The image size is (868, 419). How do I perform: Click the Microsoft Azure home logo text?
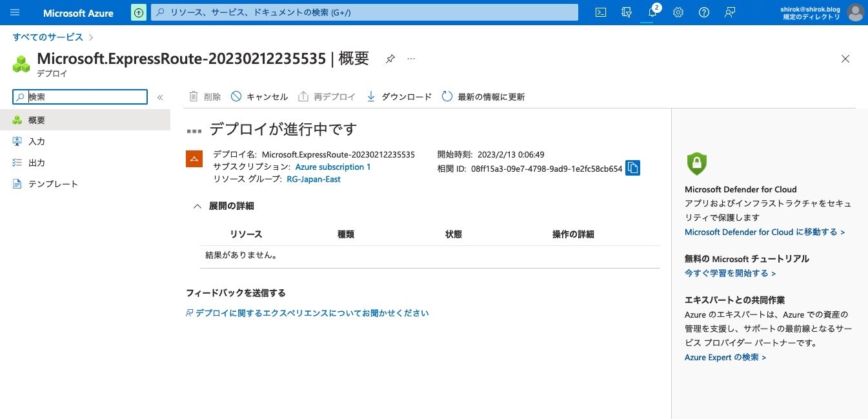click(78, 13)
